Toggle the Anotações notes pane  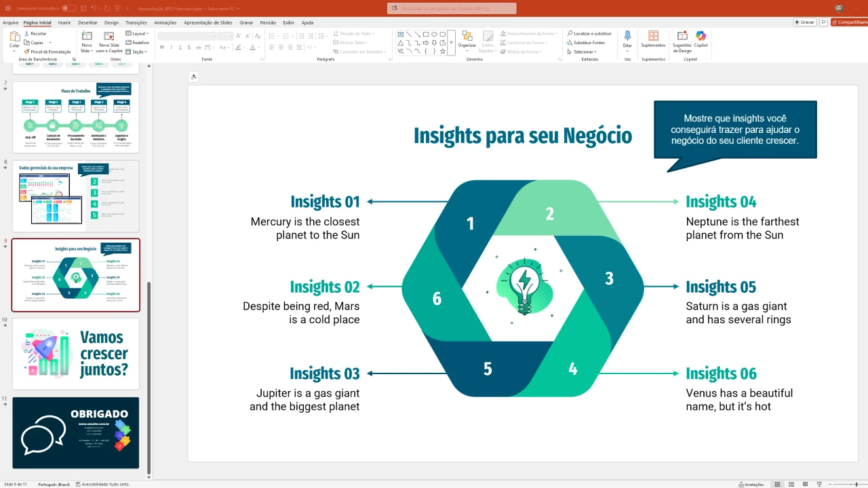(751, 484)
